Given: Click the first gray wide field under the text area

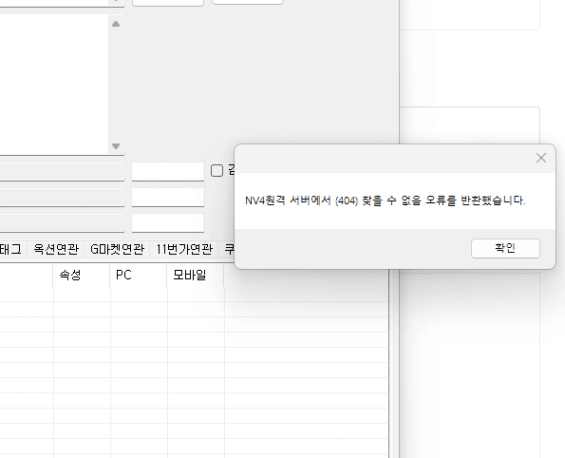Looking at the screenshot, I should point(62,171).
